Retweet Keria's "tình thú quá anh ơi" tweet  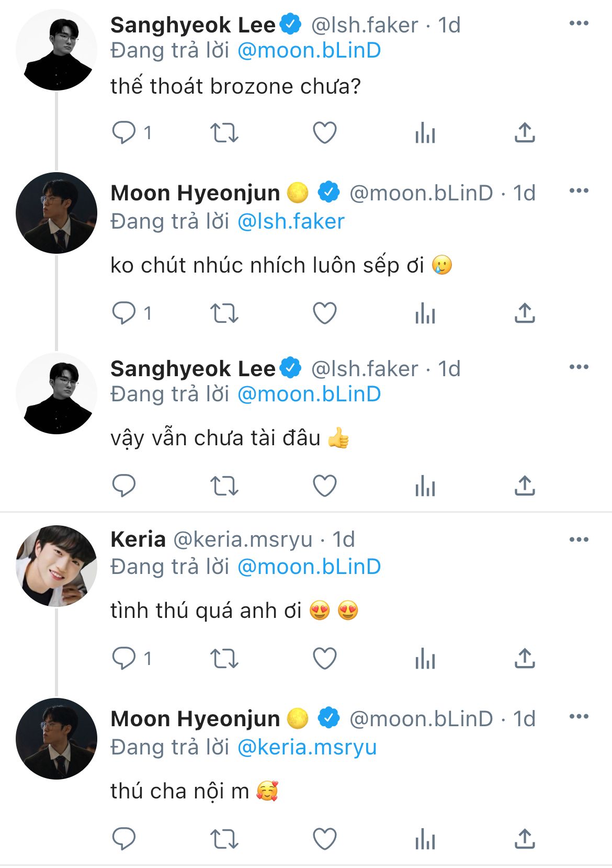point(224,658)
